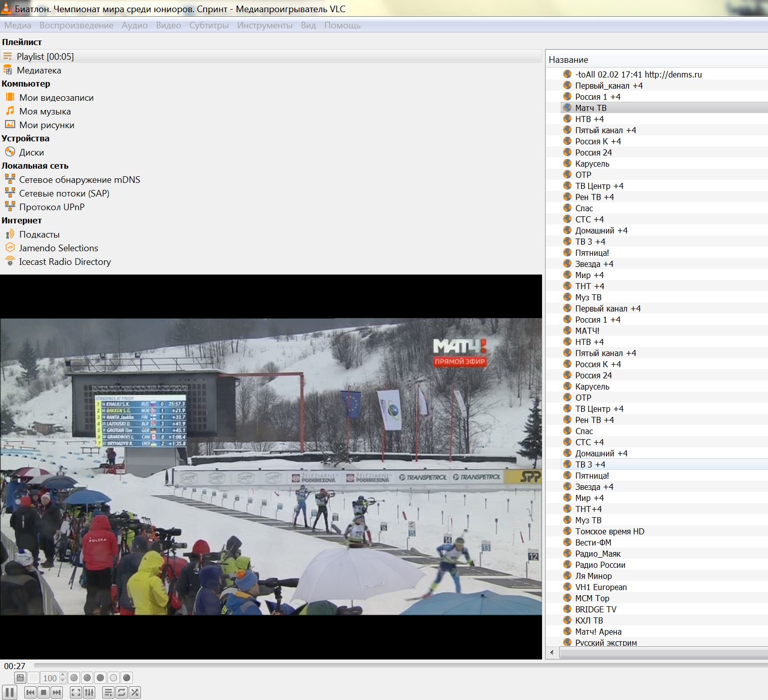Open the Субтитры menu

pyautogui.click(x=209, y=25)
